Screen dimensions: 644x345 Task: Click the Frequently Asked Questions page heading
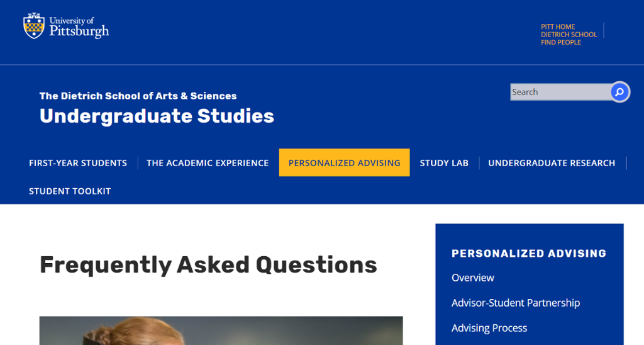pyautogui.click(x=208, y=265)
